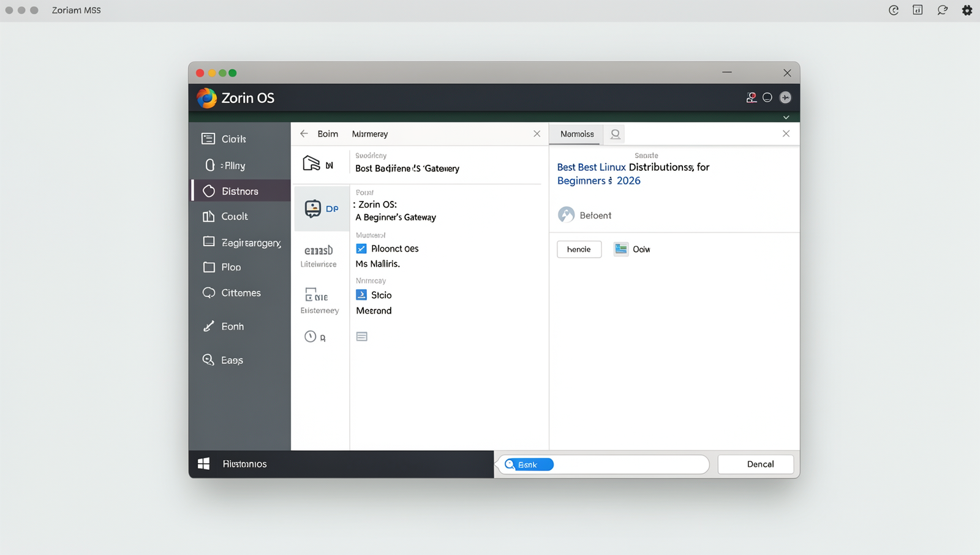Click the Beloent avatar icon
Image resolution: width=980 pixels, height=555 pixels.
[x=567, y=215]
